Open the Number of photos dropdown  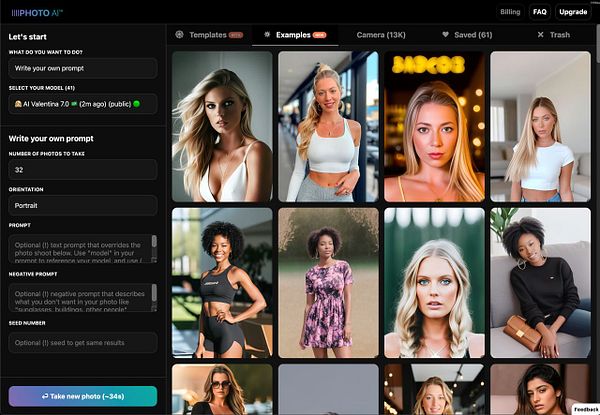click(83, 169)
